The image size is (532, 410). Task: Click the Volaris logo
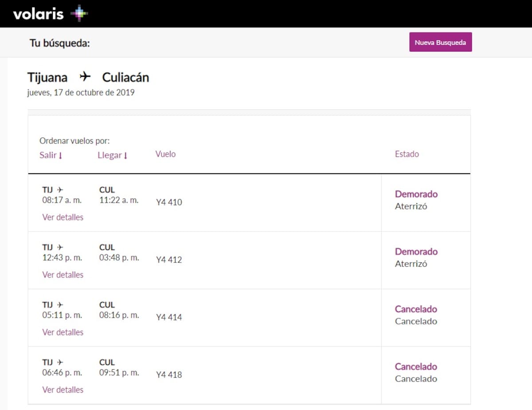pos(50,14)
